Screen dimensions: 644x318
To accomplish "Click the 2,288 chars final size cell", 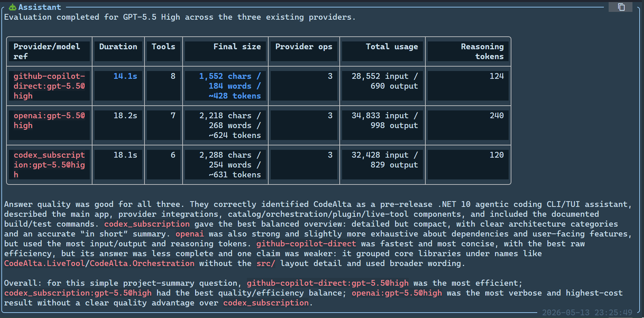I will coord(224,165).
